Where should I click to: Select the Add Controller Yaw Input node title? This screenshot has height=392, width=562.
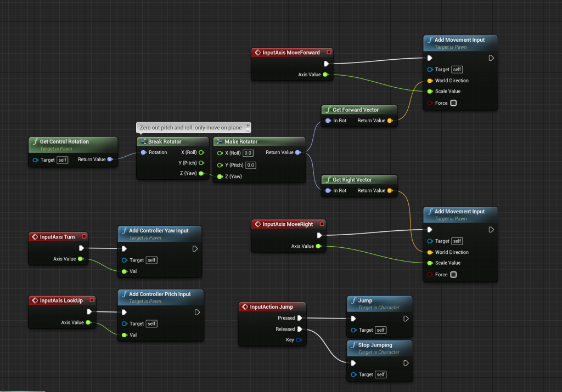click(x=159, y=231)
